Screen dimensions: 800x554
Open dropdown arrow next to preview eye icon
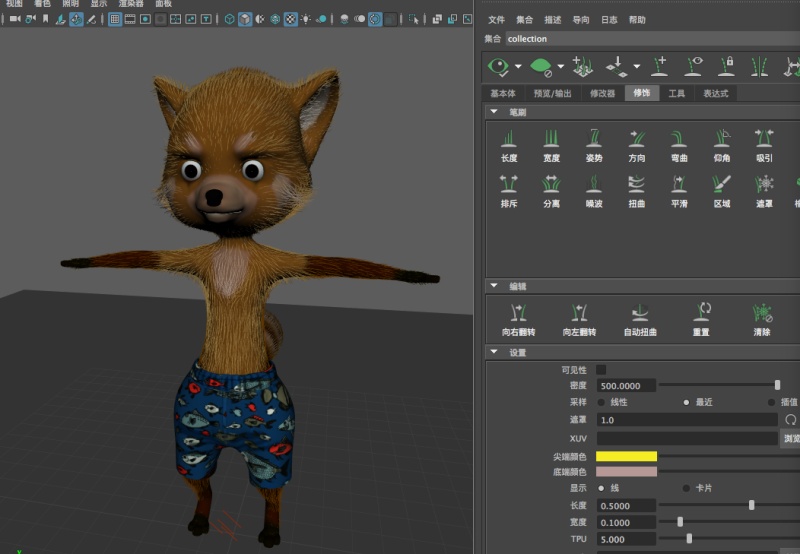(518, 66)
